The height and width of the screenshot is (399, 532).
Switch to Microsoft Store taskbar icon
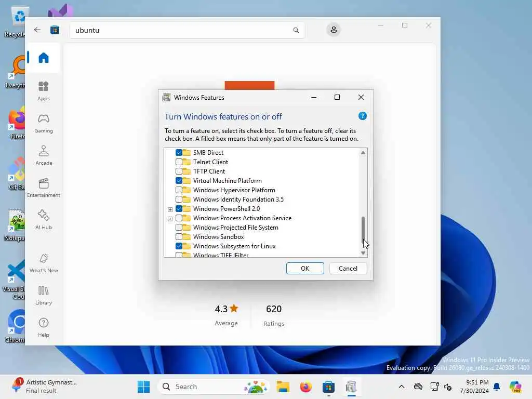pos(328,387)
